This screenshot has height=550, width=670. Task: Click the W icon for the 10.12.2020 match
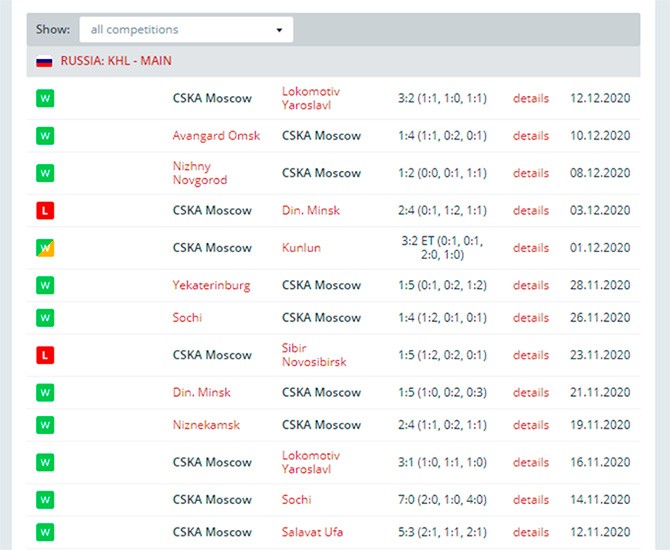[45, 136]
